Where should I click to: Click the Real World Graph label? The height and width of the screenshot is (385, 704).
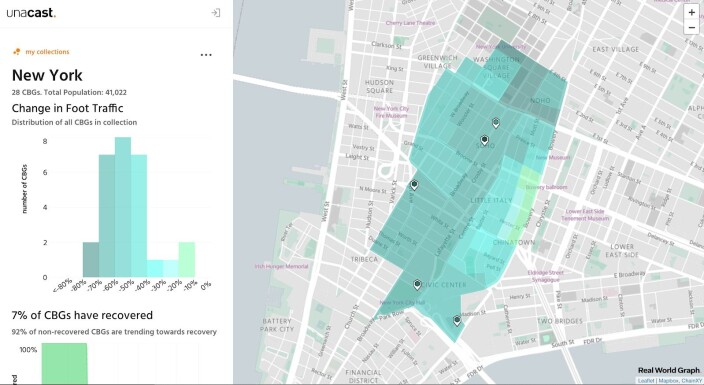pyautogui.click(x=669, y=370)
